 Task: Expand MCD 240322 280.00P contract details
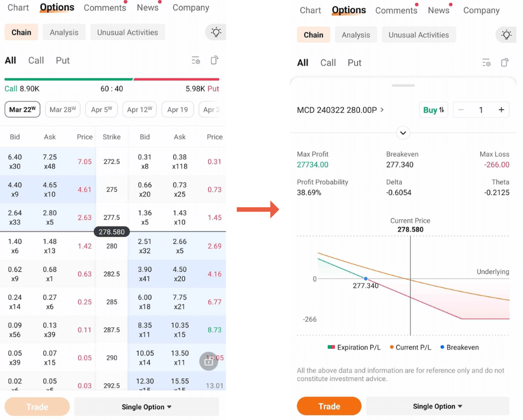click(340, 110)
